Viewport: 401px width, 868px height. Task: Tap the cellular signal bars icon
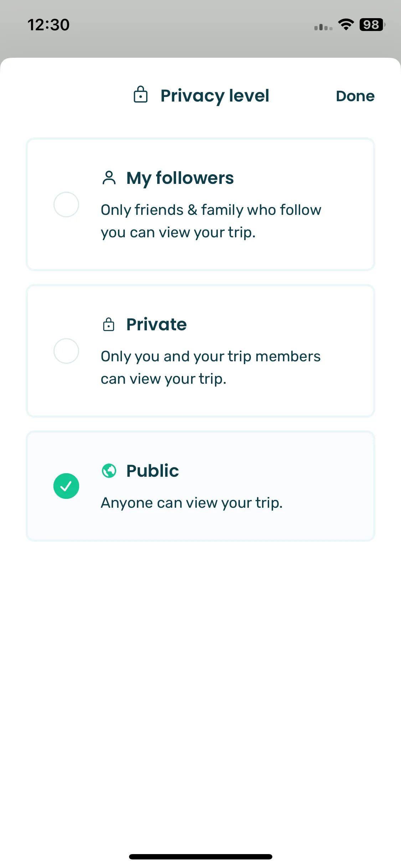(x=323, y=27)
